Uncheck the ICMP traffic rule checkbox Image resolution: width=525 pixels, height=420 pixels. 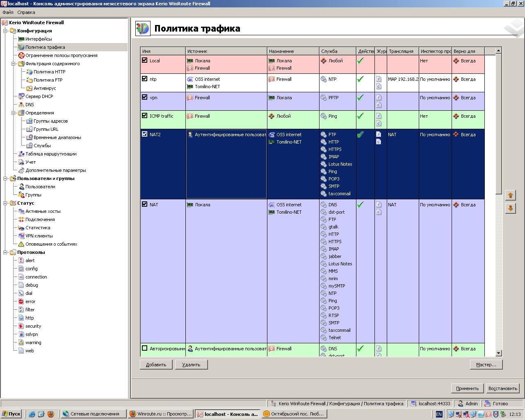coord(144,116)
